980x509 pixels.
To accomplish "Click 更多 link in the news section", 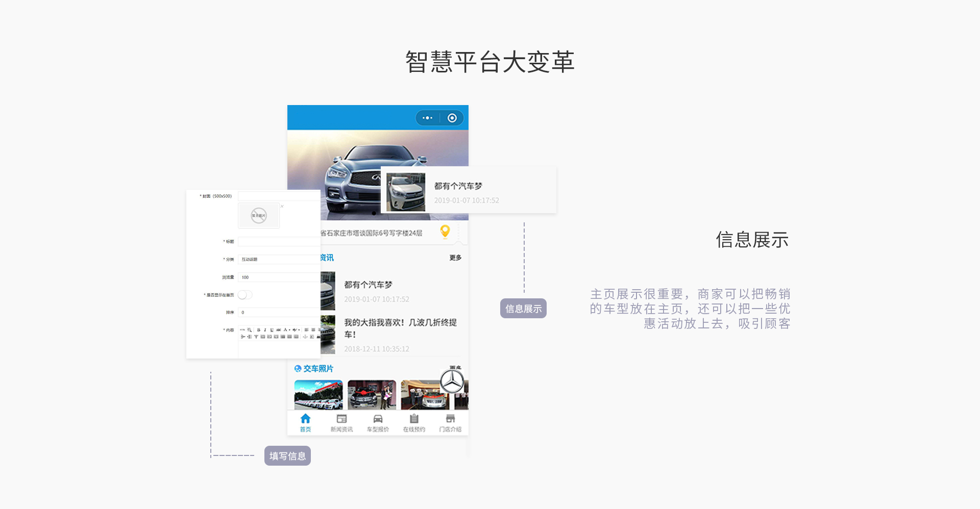I will tap(455, 258).
